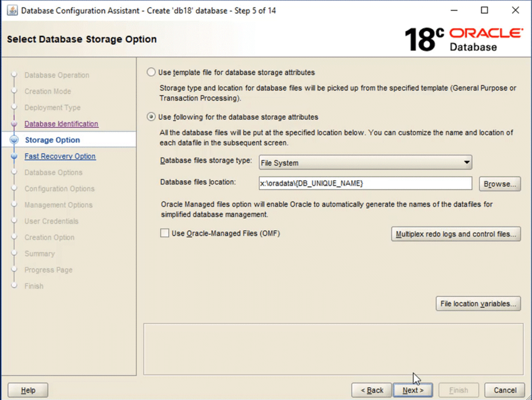Click the Database Identification bullet icon
This screenshot has width=532, height=400.
[14, 123]
